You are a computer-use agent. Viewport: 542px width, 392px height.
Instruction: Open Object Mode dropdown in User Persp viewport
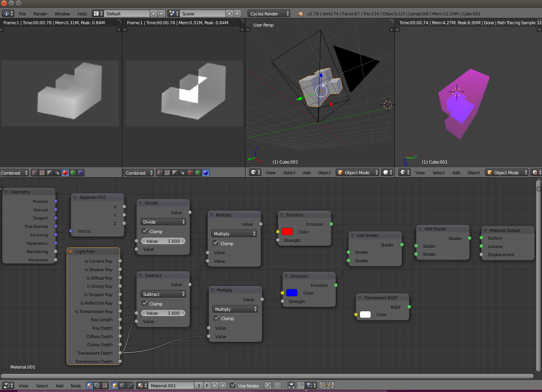pyautogui.click(x=357, y=172)
